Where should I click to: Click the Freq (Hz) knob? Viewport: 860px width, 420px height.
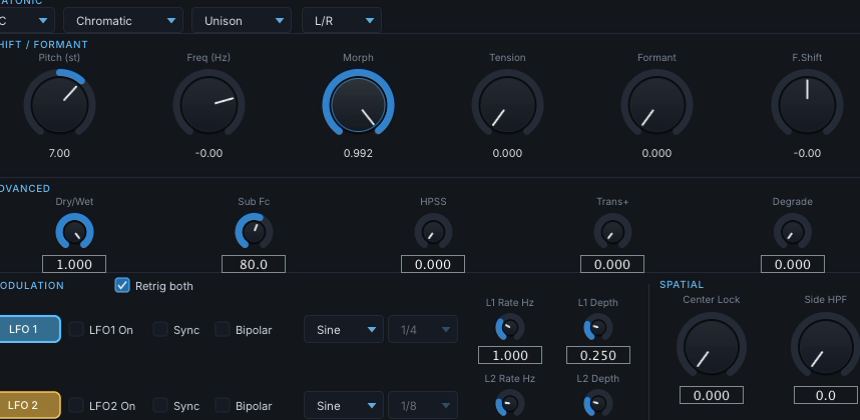[209, 104]
